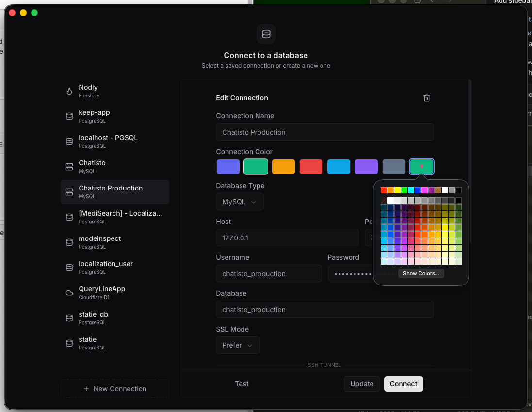
Task: Select the Chatisto MySQL connection
Action: tap(114, 167)
